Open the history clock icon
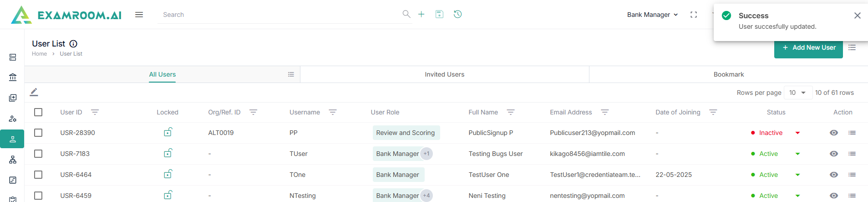The width and height of the screenshot is (868, 202). tap(458, 15)
